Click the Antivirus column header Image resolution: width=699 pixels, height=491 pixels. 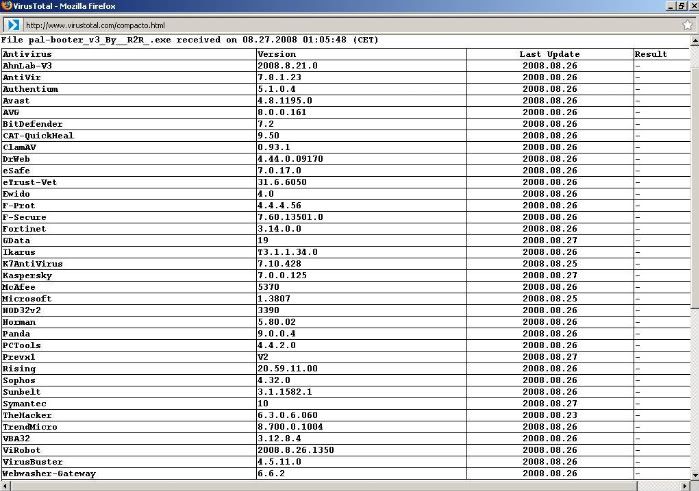(x=27, y=54)
